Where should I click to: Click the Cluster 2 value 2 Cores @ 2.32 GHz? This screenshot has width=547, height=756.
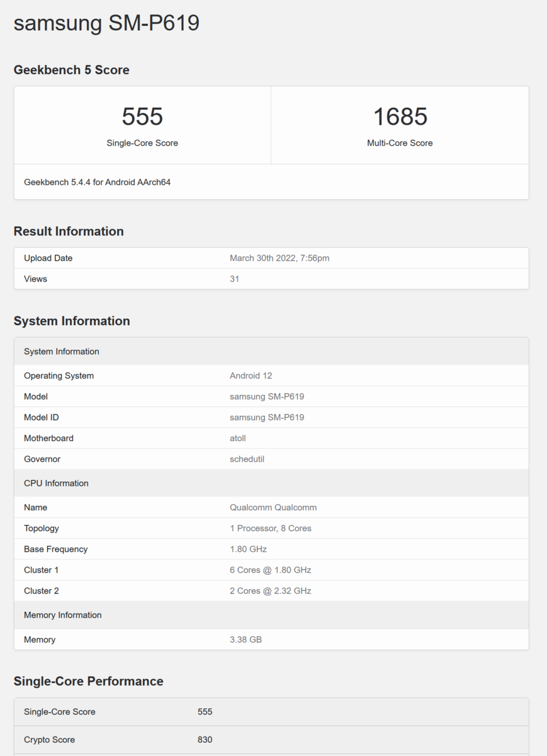[x=270, y=591]
